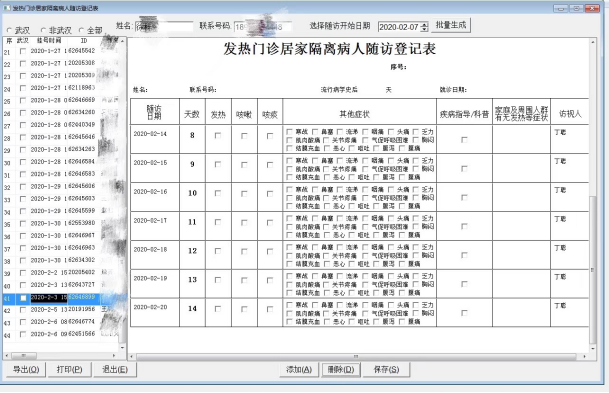Screen dimensions: 609x393
Task: Click the 导出(O) button
Action: click(x=26, y=370)
